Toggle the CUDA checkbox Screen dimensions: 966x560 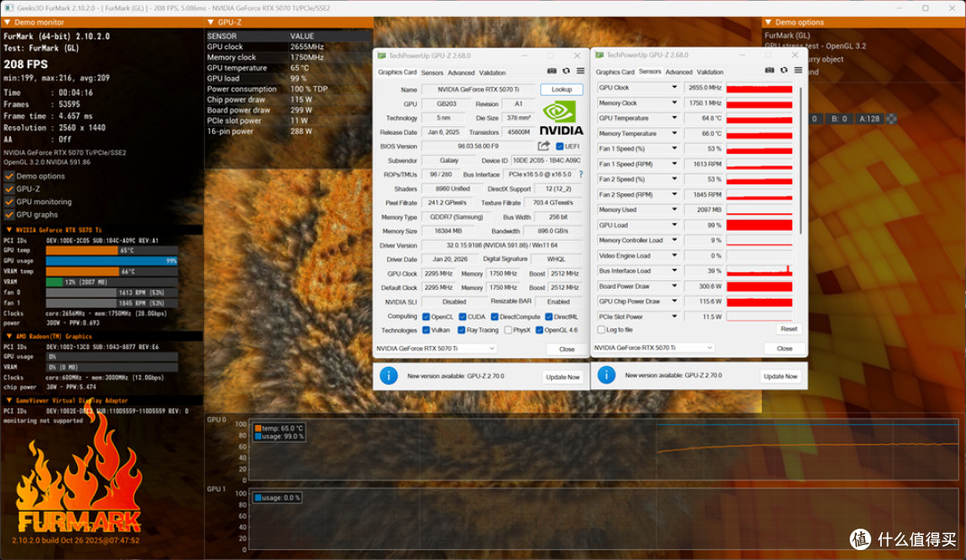coord(462,317)
